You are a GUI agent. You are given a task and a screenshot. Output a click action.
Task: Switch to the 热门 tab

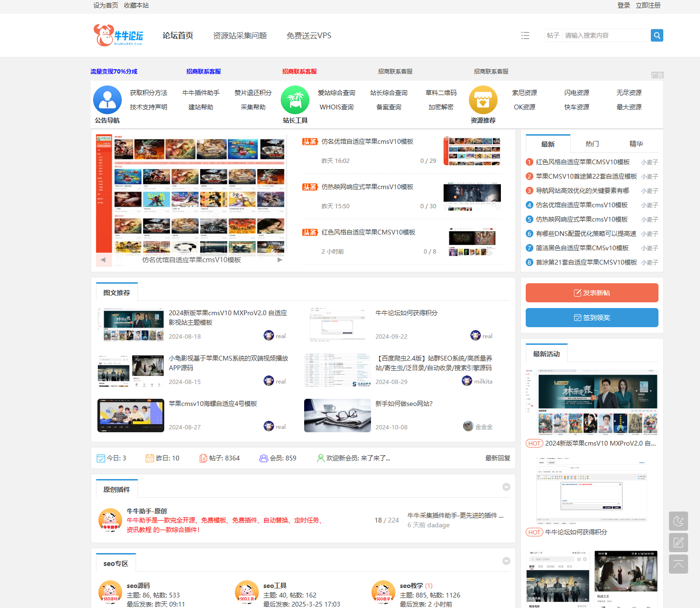(x=592, y=143)
